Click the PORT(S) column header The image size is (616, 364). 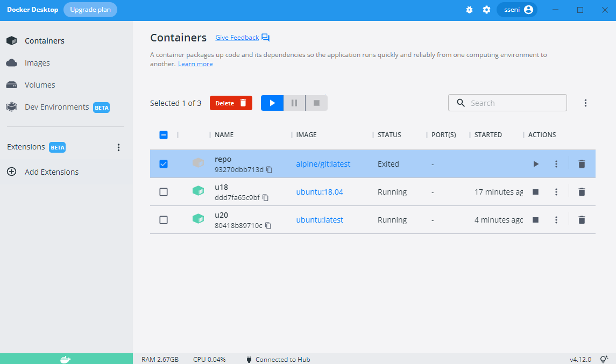click(x=443, y=135)
